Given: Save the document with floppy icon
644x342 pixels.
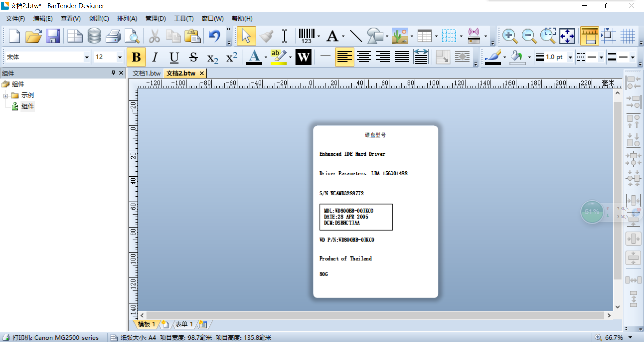Looking at the screenshot, I should tap(53, 36).
